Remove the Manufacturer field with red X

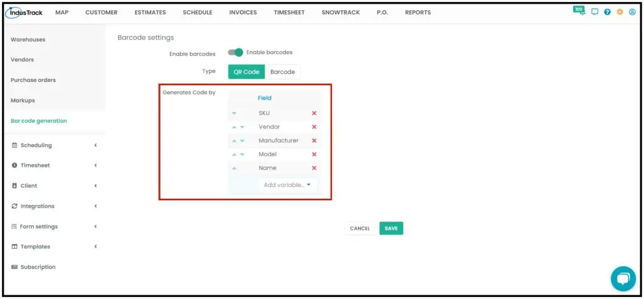click(x=314, y=140)
